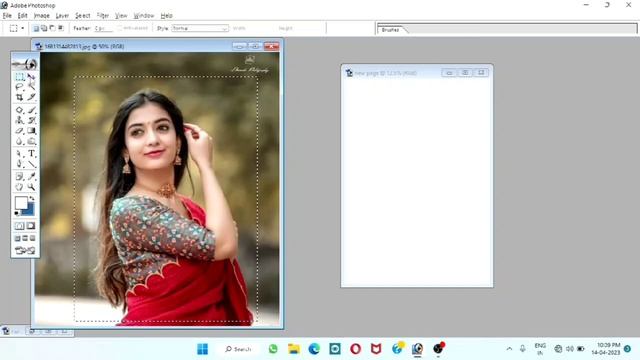Open the Select menu
The height and width of the screenshot is (360, 640).
pyautogui.click(x=82, y=16)
